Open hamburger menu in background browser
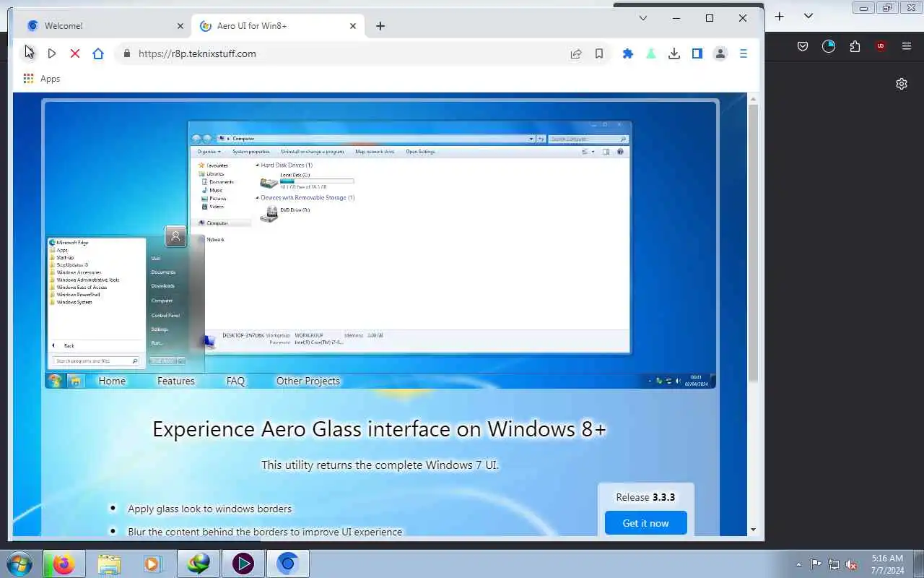The height and width of the screenshot is (578, 924). (907, 46)
